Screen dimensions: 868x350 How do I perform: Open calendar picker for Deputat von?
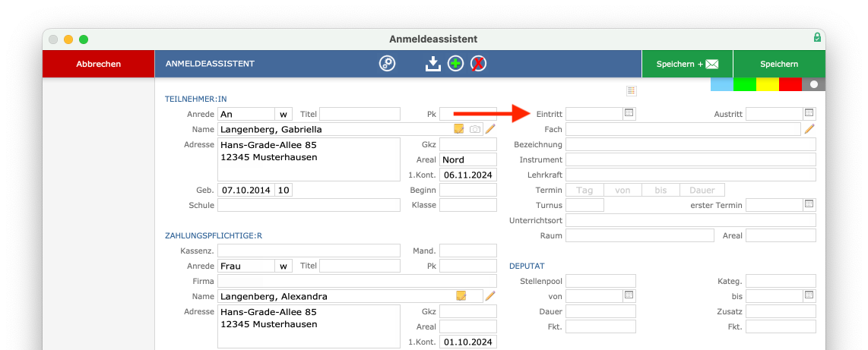coord(629,295)
